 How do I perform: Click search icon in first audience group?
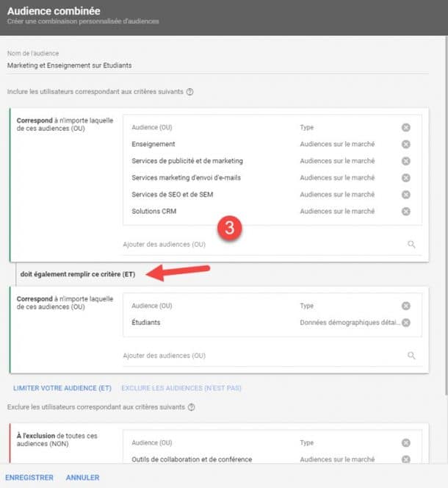(411, 244)
